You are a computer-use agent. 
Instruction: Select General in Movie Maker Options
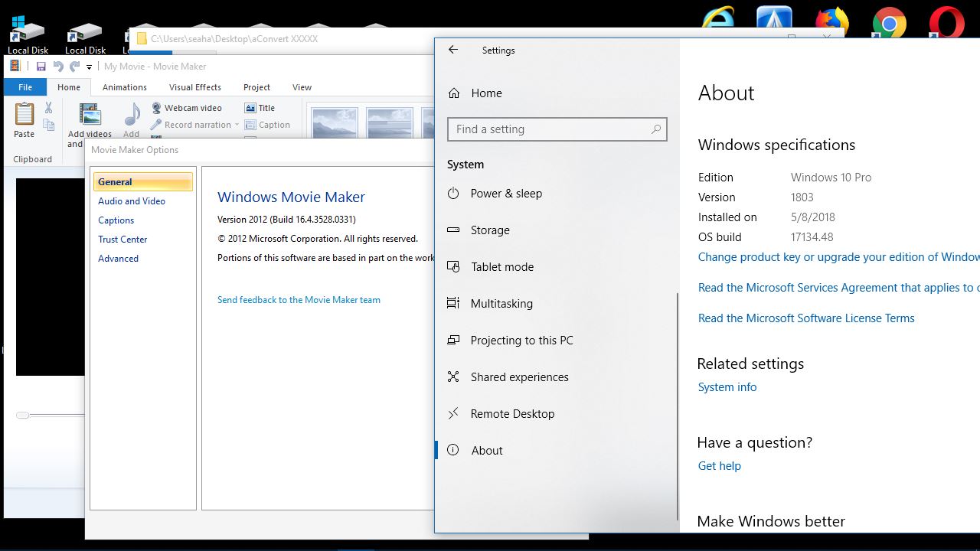click(x=142, y=182)
